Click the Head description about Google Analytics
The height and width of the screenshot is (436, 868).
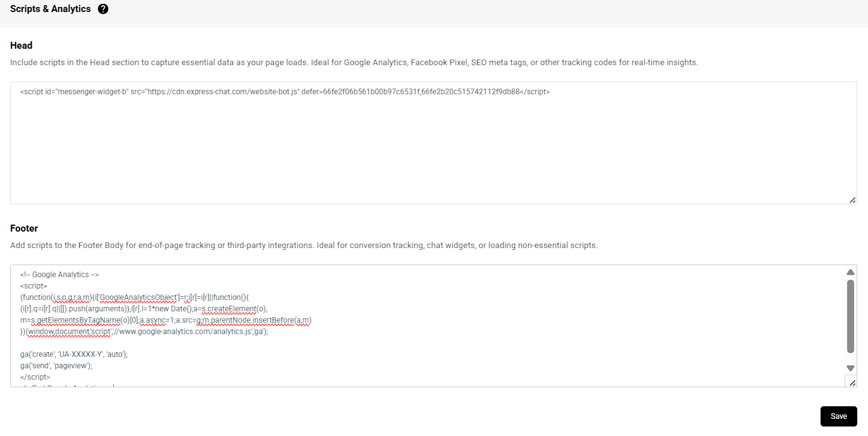pos(354,63)
